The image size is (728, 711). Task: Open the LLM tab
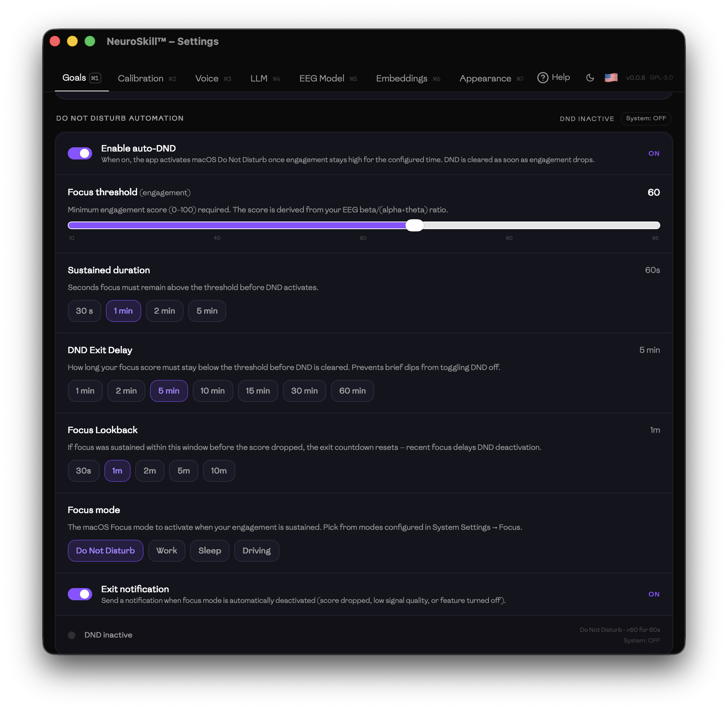tap(259, 78)
